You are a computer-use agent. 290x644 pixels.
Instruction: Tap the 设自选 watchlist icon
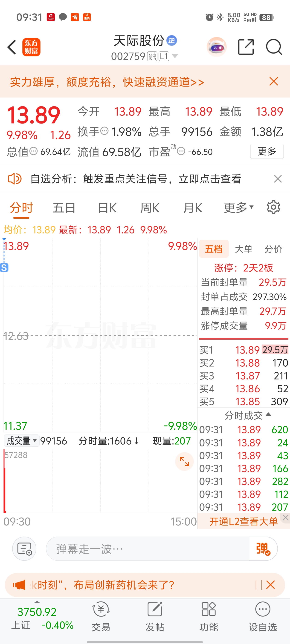tap(263, 616)
